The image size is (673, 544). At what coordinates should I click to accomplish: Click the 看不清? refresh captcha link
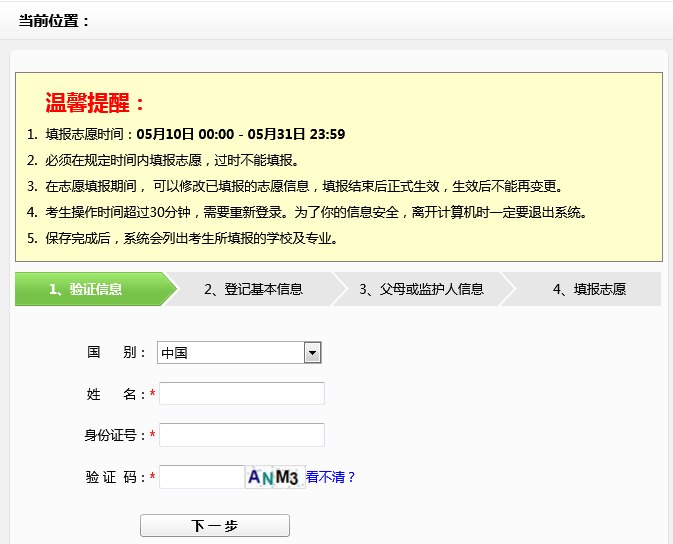point(331,478)
